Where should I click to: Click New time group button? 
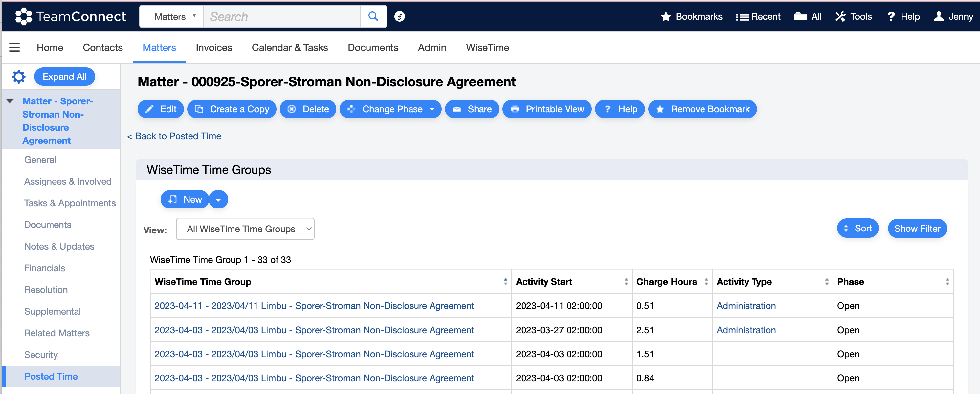[185, 199]
